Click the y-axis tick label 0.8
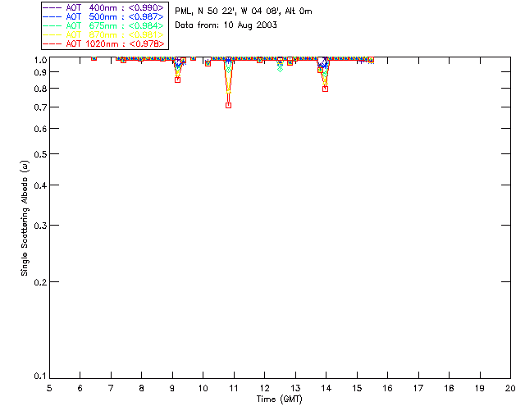 40,89
